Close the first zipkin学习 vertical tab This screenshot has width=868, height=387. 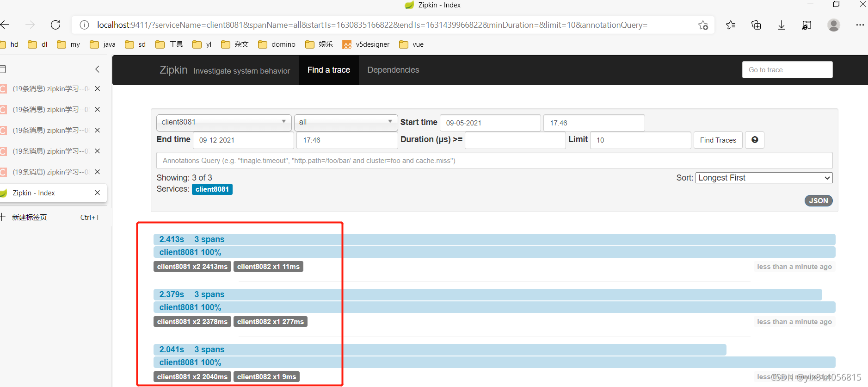pos(97,88)
